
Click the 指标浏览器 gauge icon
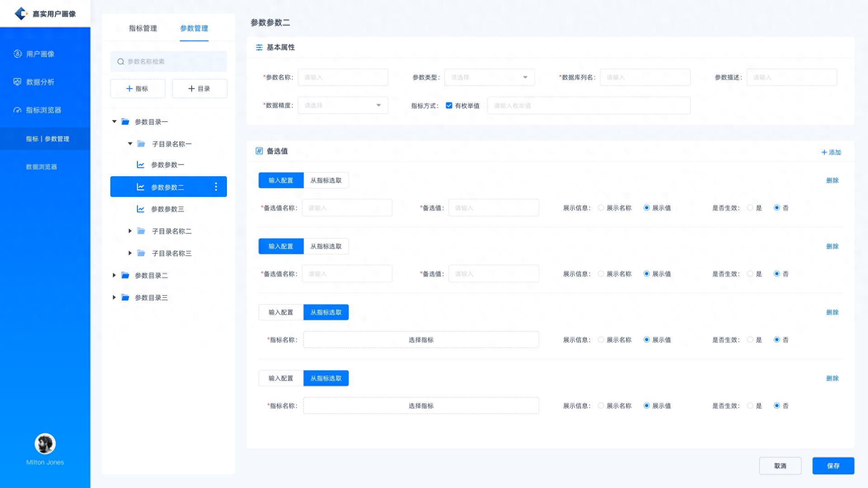(x=18, y=110)
